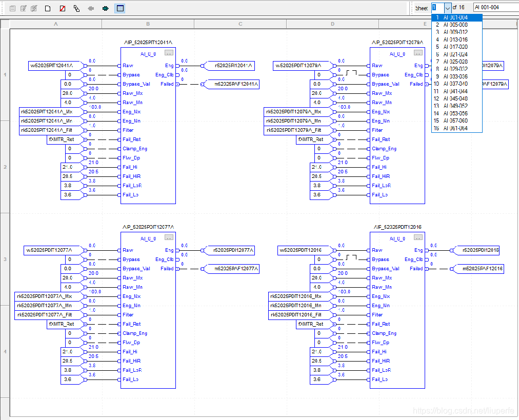519x420 pixels.
Task: Click the leftmost list view toolbar icon
Action: pos(13,8)
